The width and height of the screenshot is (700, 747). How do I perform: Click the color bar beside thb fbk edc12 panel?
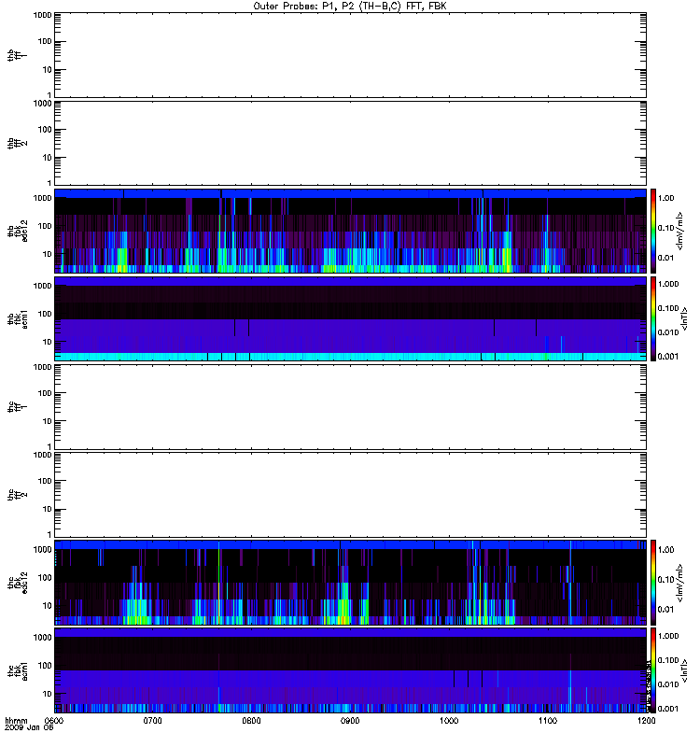[653, 231]
